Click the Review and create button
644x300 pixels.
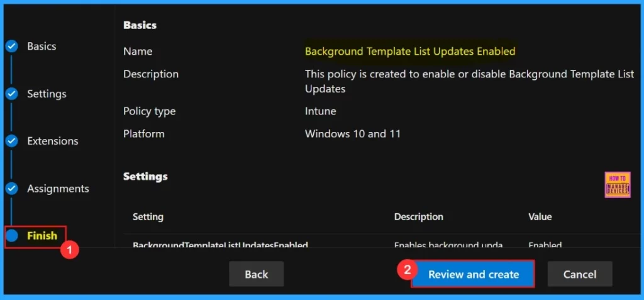tap(473, 274)
